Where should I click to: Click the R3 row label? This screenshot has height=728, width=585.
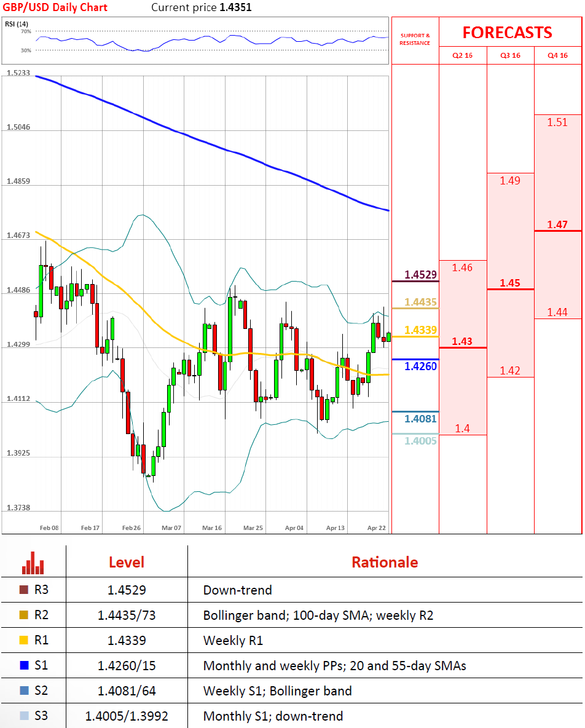coord(41,590)
